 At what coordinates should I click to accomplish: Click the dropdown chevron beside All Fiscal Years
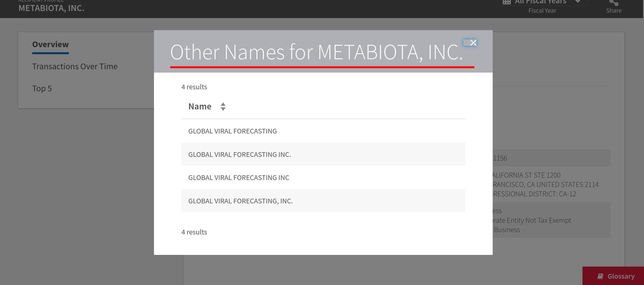[578, 2]
